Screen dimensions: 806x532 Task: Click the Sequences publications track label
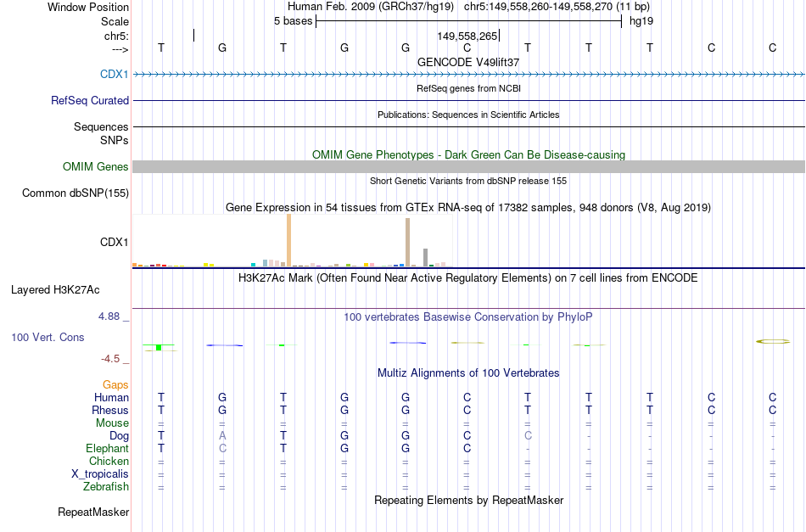[x=101, y=126]
